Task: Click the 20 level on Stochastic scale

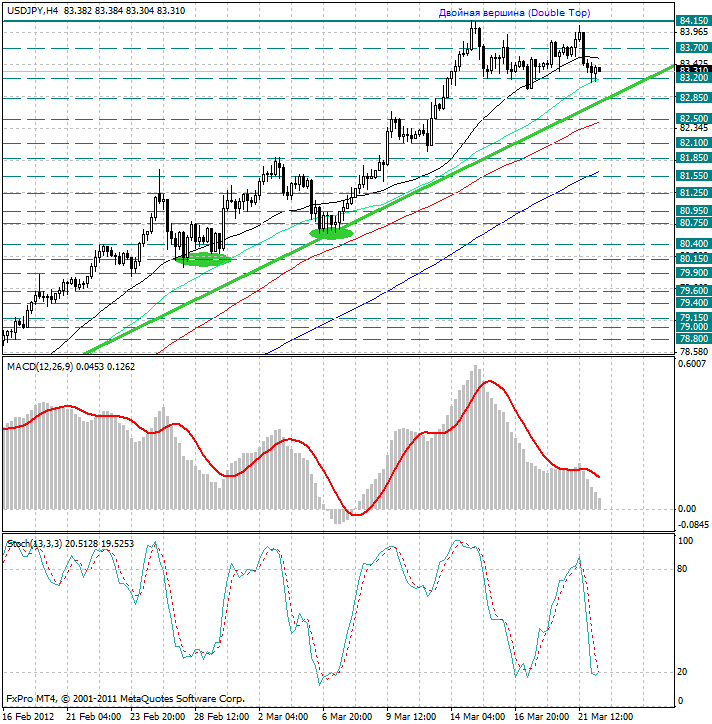Action: 682,672
